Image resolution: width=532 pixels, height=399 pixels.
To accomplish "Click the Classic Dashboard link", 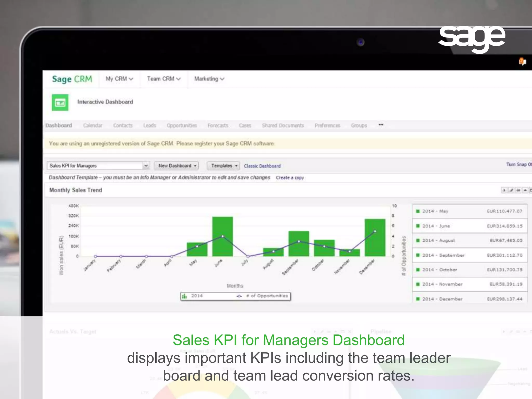I will click(x=262, y=166).
